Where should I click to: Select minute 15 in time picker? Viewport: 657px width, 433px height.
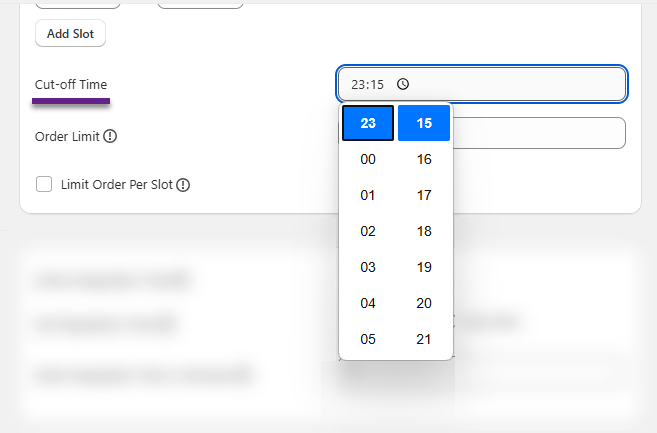(424, 123)
